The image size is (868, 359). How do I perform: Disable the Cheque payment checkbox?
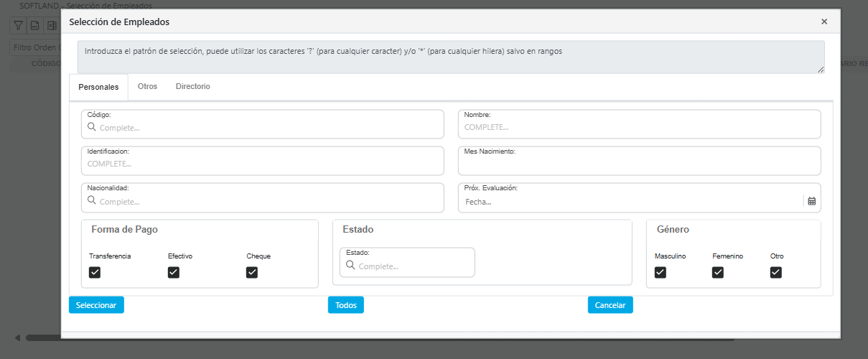tap(252, 272)
